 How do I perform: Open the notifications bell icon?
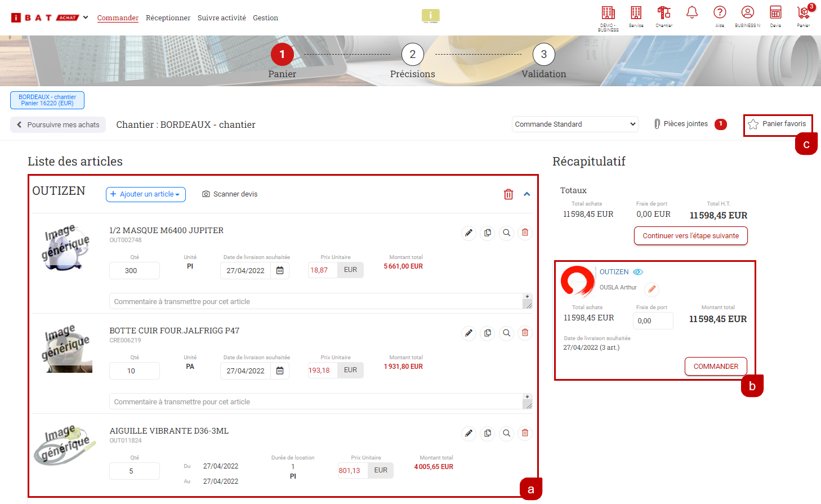click(692, 12)
